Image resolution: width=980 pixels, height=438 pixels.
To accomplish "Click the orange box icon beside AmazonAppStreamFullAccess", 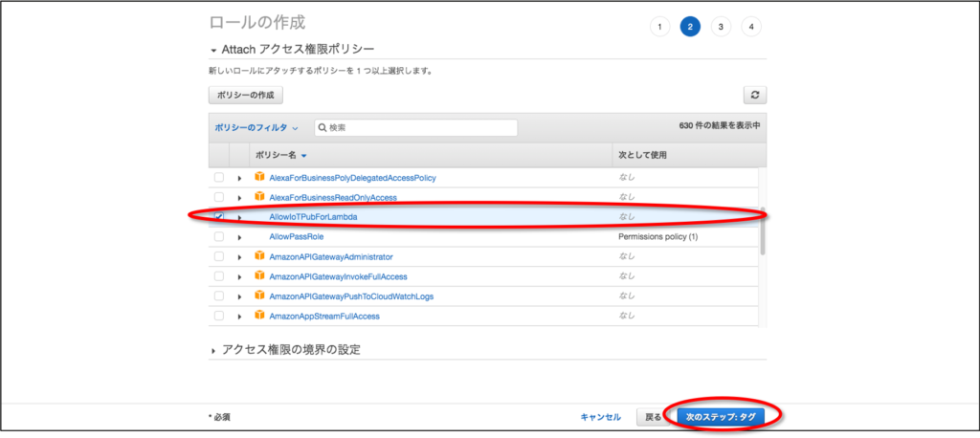I will pyautogui.click(x=258, y=316).
